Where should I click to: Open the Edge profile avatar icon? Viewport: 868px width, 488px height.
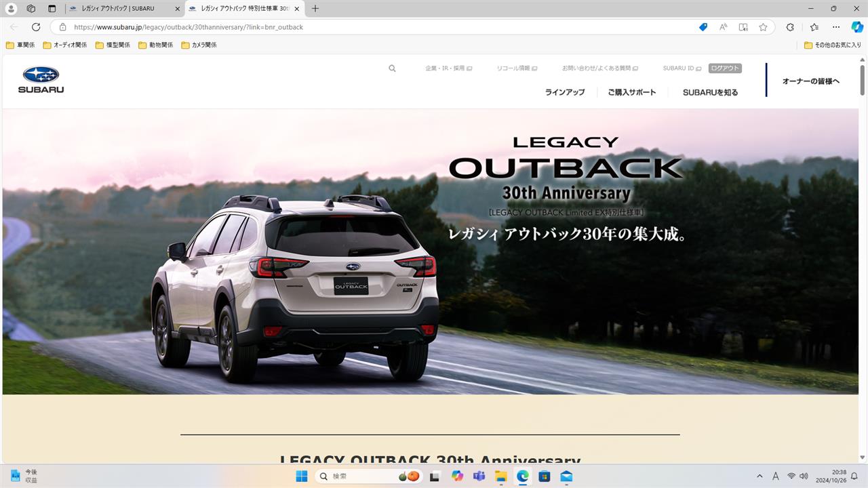(x=11, y=9)
